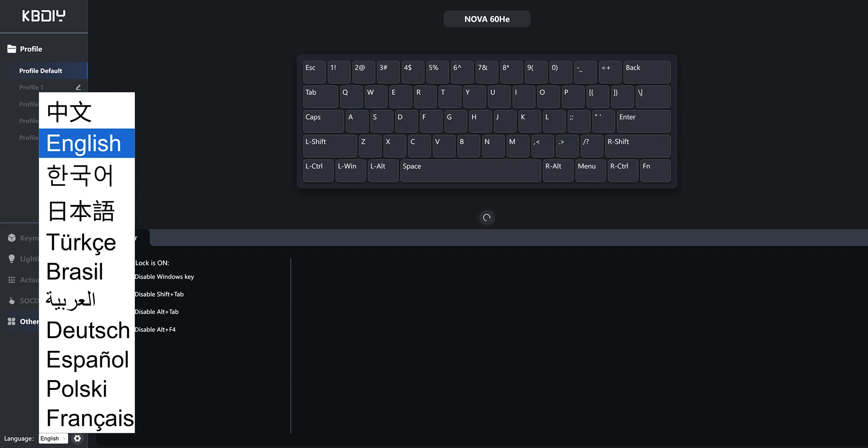868x448 pixels.
Task: Choose Polski from the language list
Action: (x=87, y=389)
